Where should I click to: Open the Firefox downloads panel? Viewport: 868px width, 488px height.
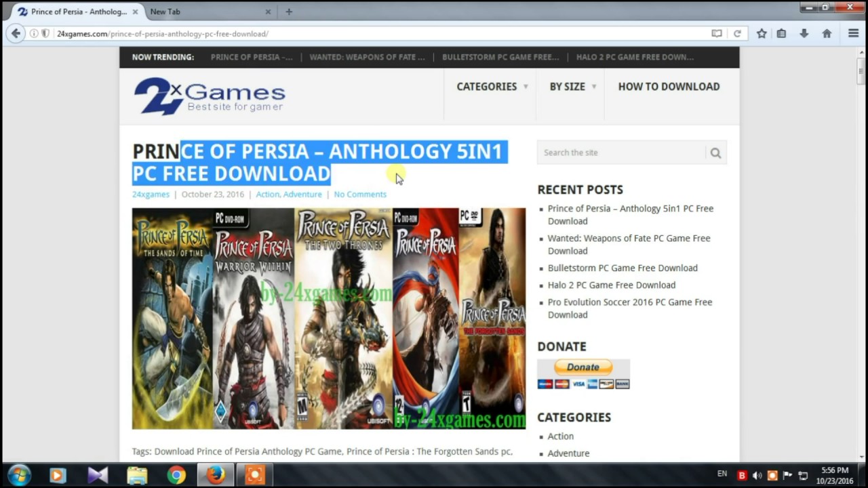coord(804,33)
